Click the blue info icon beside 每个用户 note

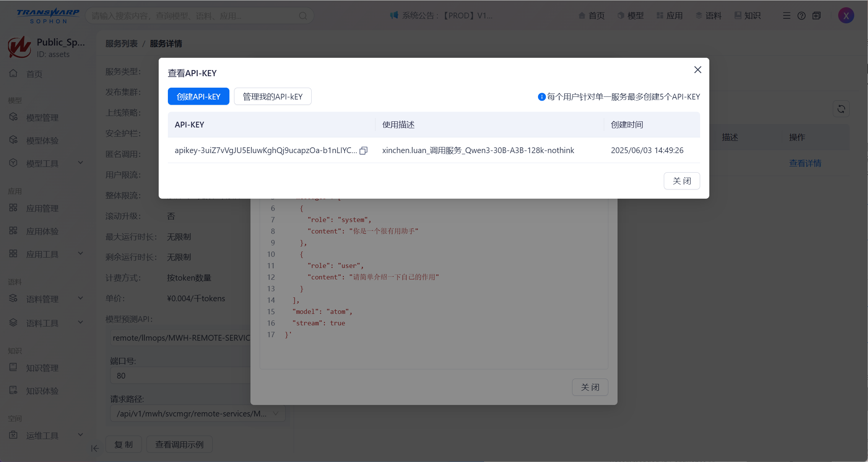click(541, 97)
